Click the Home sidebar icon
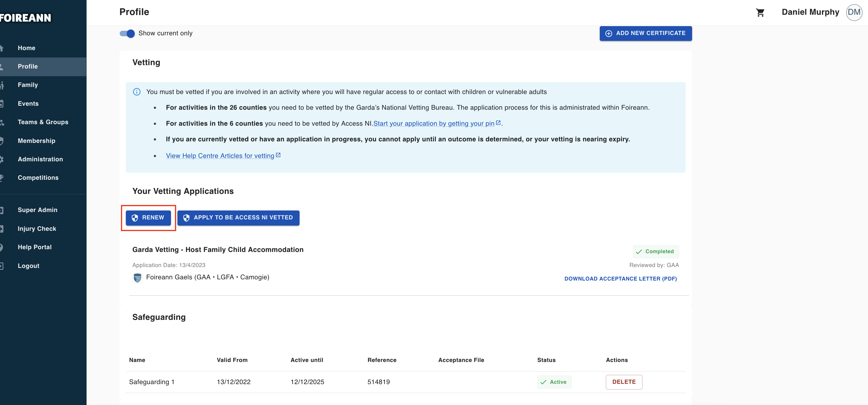The height and width of the screenshot is (405, 868). 1,48
